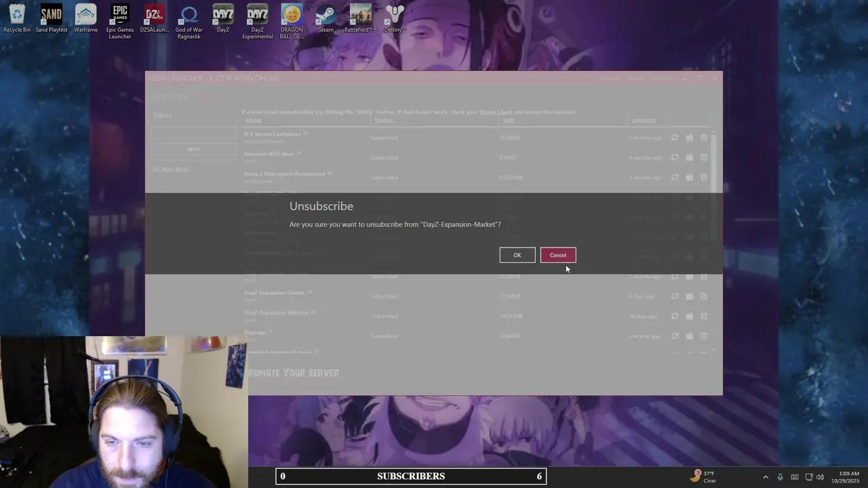Verify the Admirals NVG Mod

(675, 157)
